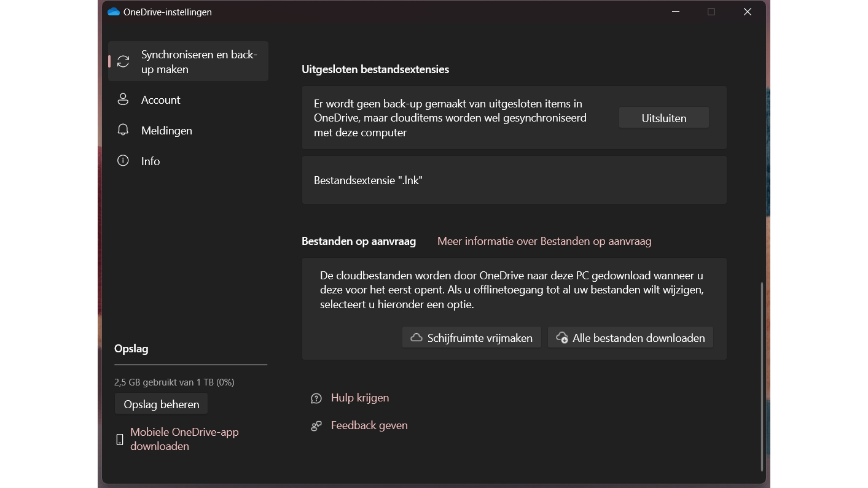Open the Info page

coord(151,161)
